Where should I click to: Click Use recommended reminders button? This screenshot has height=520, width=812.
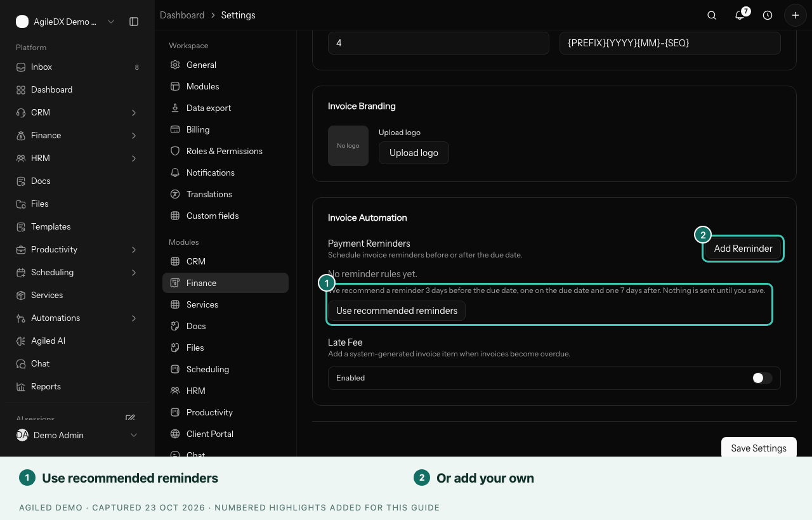tap(396, 311)
